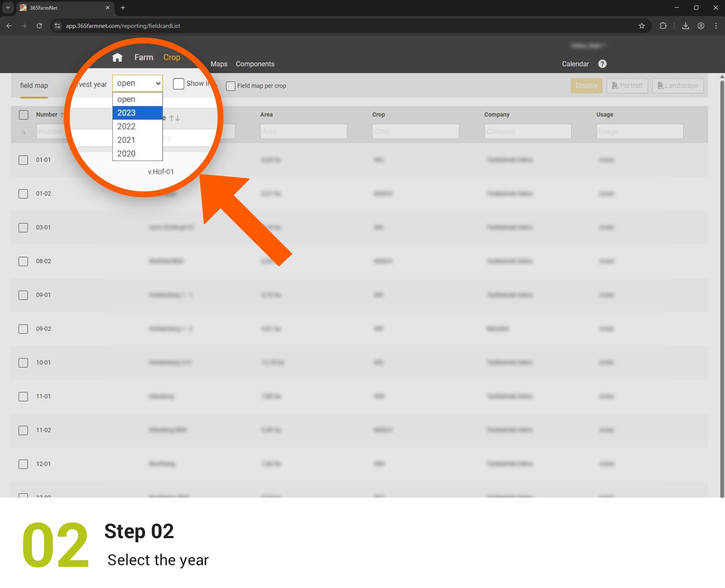
Task: Open the browser profile icon
Action: pos(701,26)
